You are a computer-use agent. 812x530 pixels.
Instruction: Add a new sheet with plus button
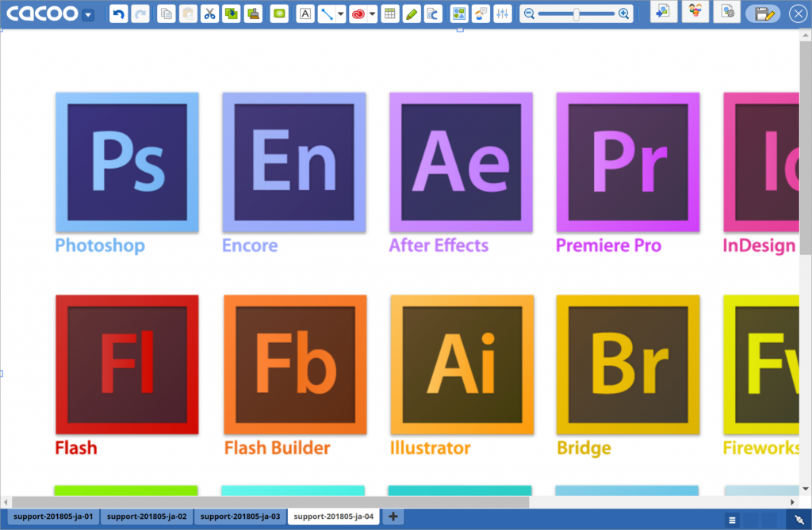coord(393,517)
